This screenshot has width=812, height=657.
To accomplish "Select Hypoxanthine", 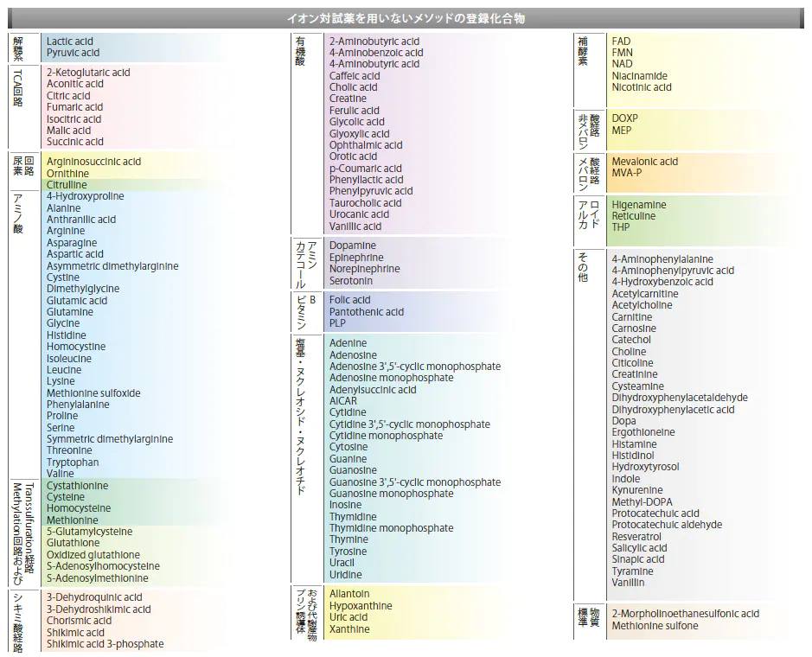I will [361, 606].
